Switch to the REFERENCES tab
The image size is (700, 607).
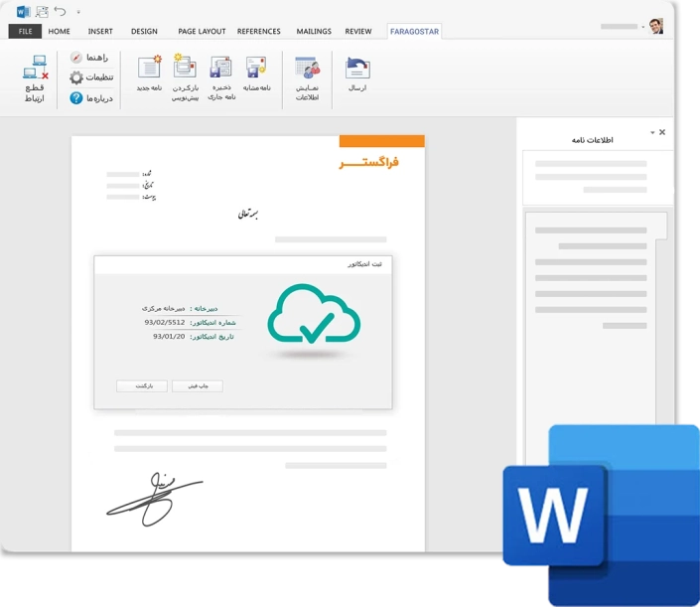(x=259, y=31)
